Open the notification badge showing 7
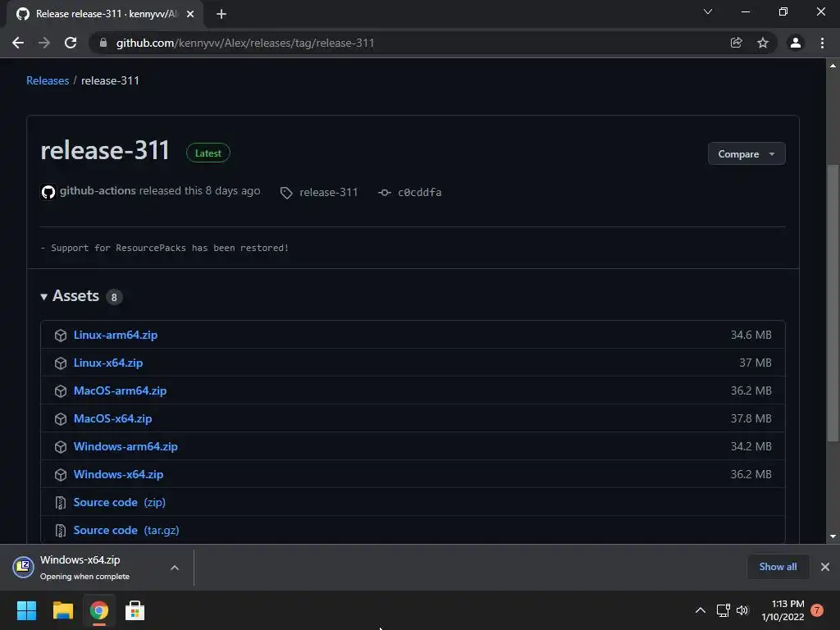The image size is (840, 630). (817, 610)
